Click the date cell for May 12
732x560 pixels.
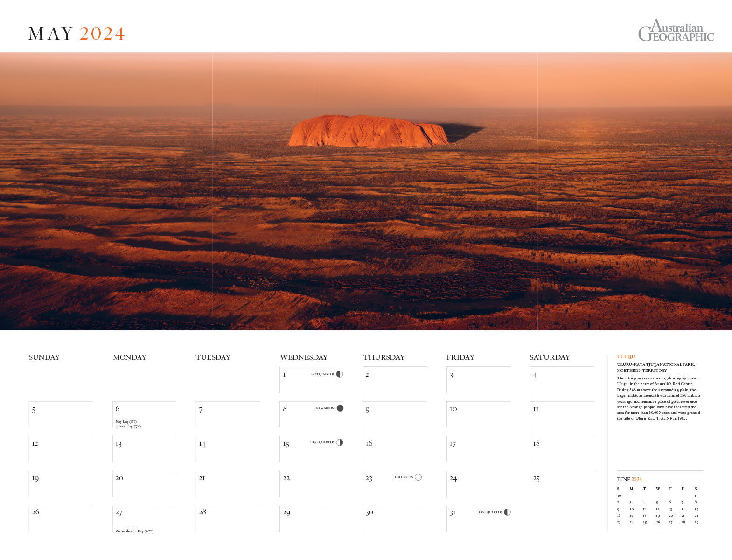pos(61,449)
